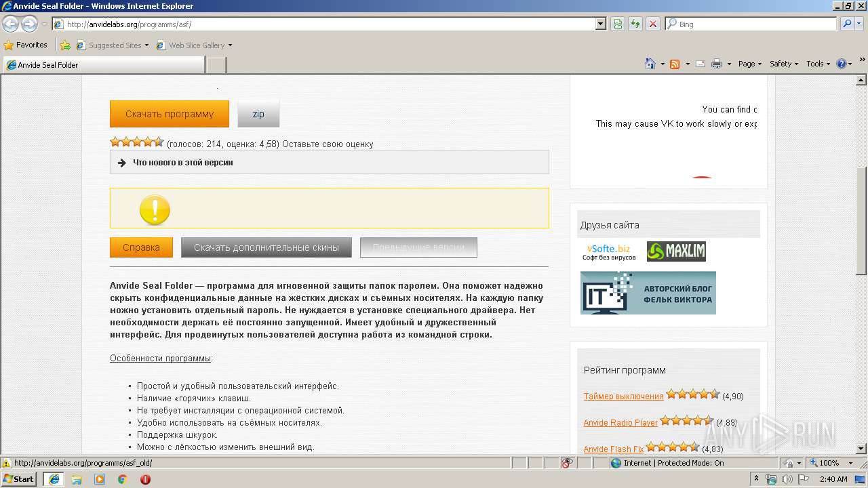Click the orange Справка button
The height and width of the screenshot is (488, 868).
pyautogui.click(x=141, y=247)
